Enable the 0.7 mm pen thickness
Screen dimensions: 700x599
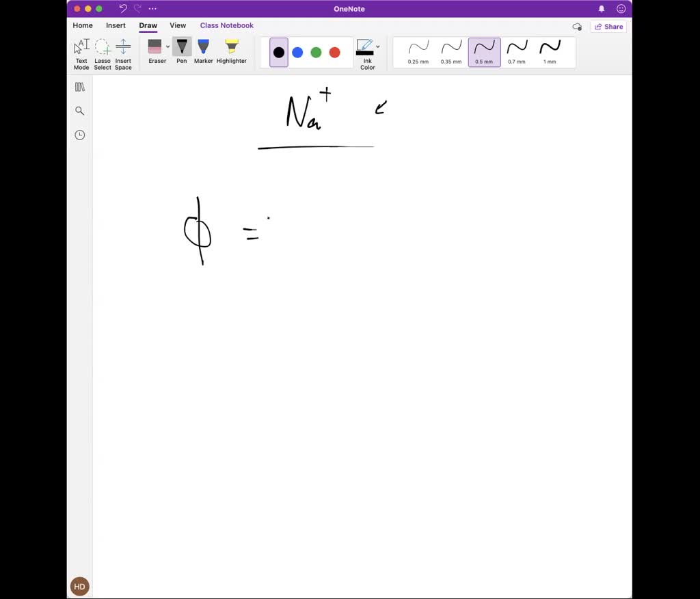(x=517, y=51)
